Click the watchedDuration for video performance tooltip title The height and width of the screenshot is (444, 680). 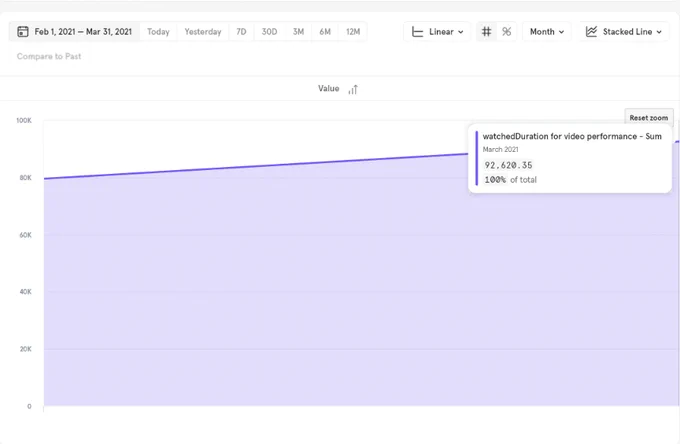click(x=572, y=136)
